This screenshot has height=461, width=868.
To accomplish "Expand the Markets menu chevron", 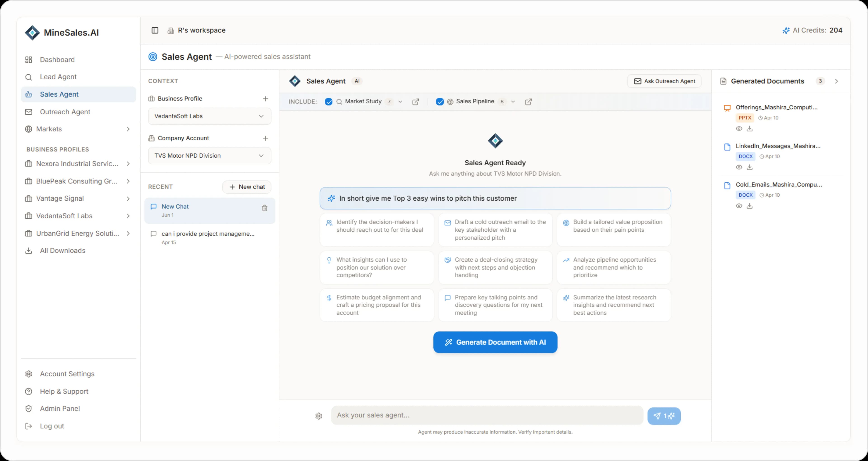I will point(128,129).
